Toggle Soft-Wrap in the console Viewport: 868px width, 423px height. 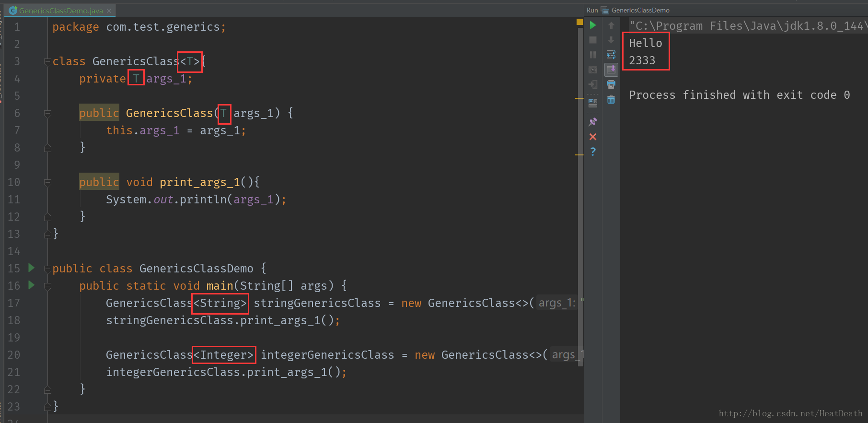611,55
